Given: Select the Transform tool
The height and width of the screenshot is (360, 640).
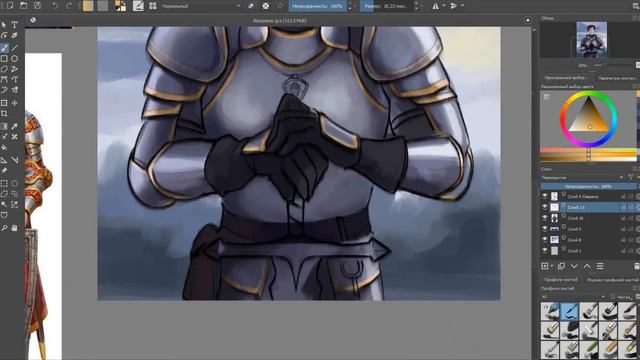Looking at the screenshot, I should (x=4, y=103).
